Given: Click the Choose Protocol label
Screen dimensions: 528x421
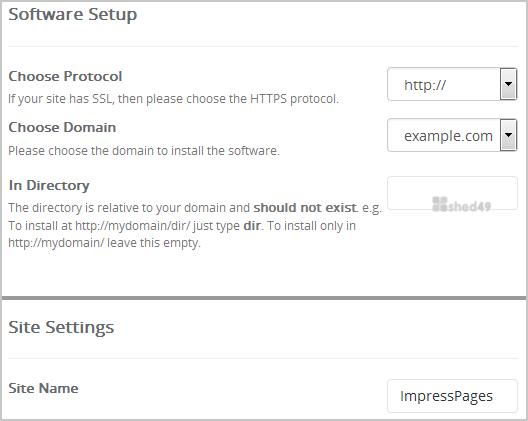Looking at the screenshot, I should click(65, 76).
